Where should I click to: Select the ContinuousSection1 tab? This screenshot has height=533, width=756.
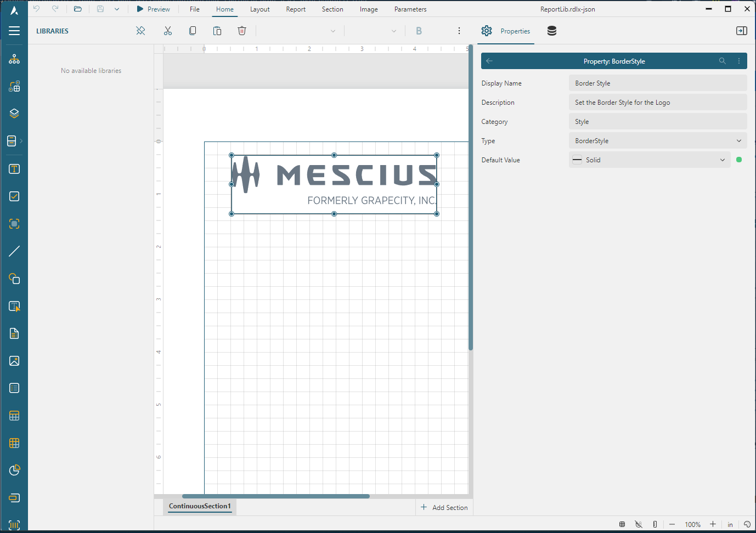pos(200,506)
